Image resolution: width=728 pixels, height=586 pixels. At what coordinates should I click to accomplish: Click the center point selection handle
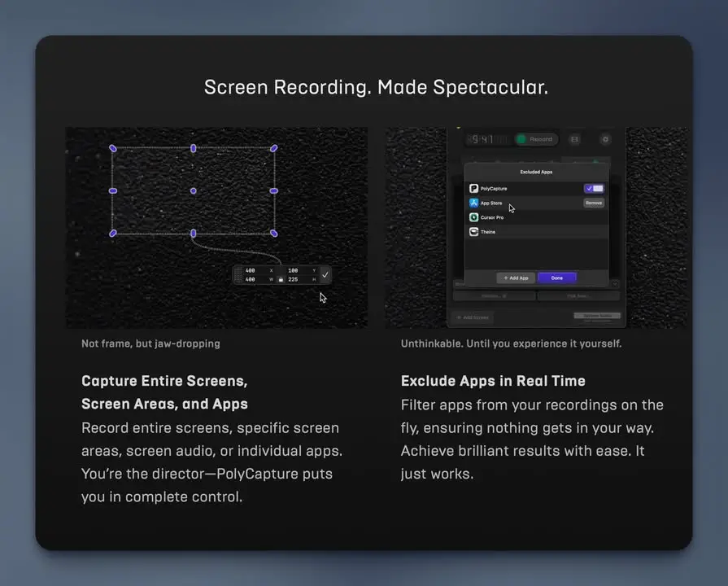click(x=193, y=190)
